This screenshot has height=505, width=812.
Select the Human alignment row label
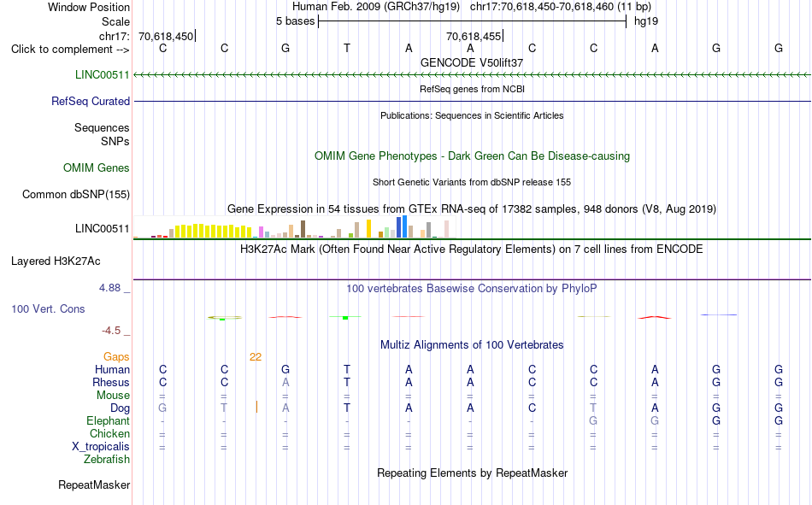click(x=112, y=369)
